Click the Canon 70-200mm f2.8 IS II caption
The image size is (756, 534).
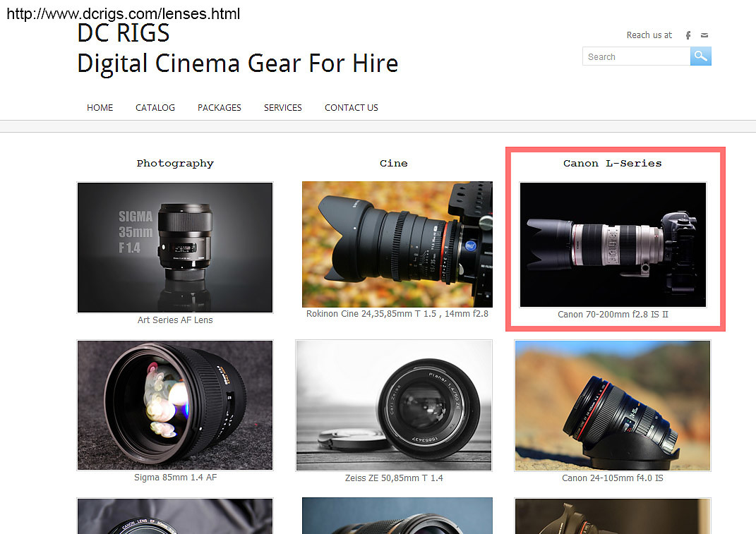[613, 315]
